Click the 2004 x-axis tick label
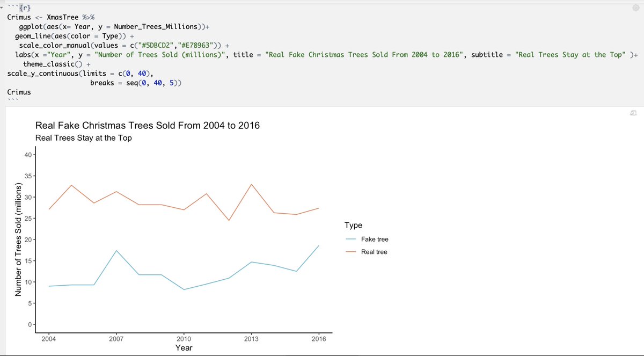644x356 pixels. click(x=49, y=338)
